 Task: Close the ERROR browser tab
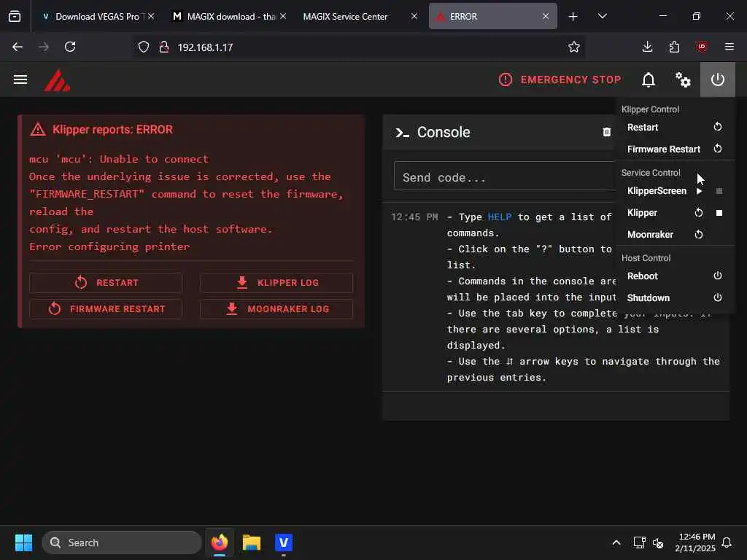pos(546,16)
